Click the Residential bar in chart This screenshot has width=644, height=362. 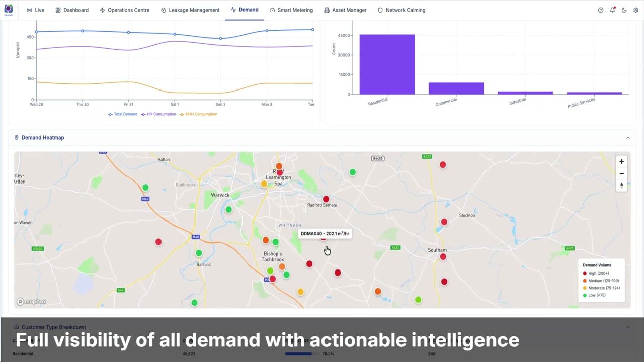(387, 64)
